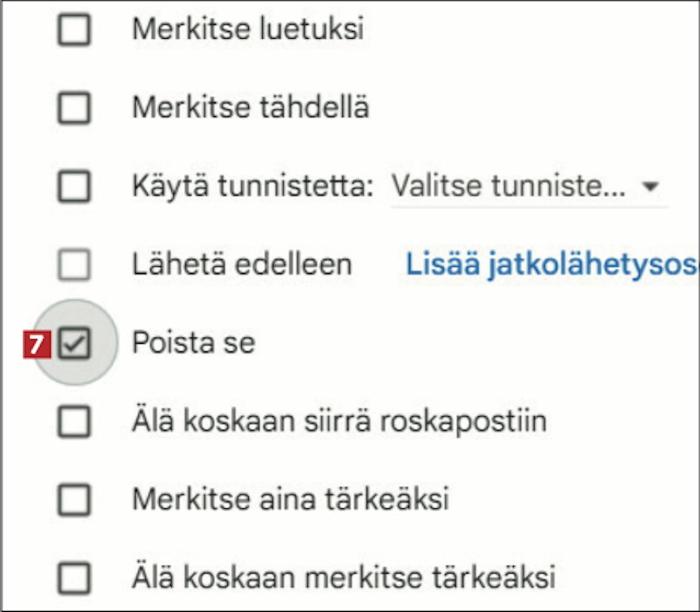Tick Älä koskaan merkitse tärkeäksi checkbox
700x612 pixels.
[x=74, y=578]
